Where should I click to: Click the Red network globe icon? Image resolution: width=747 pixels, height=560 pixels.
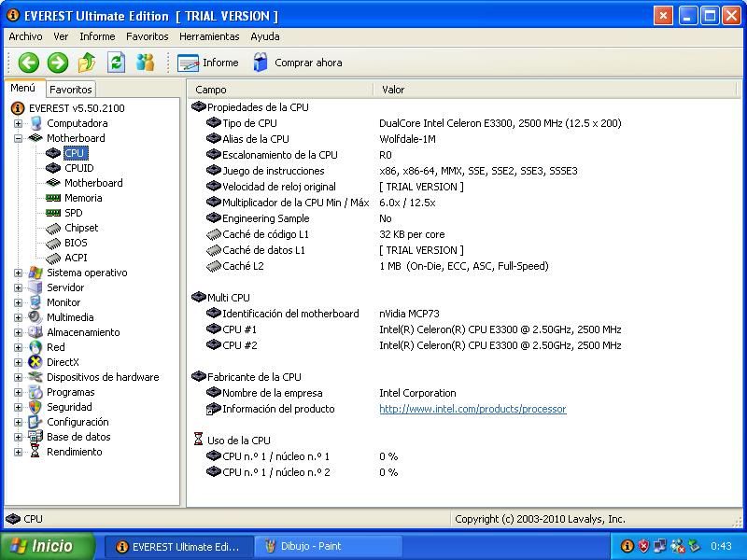(35, 347)
